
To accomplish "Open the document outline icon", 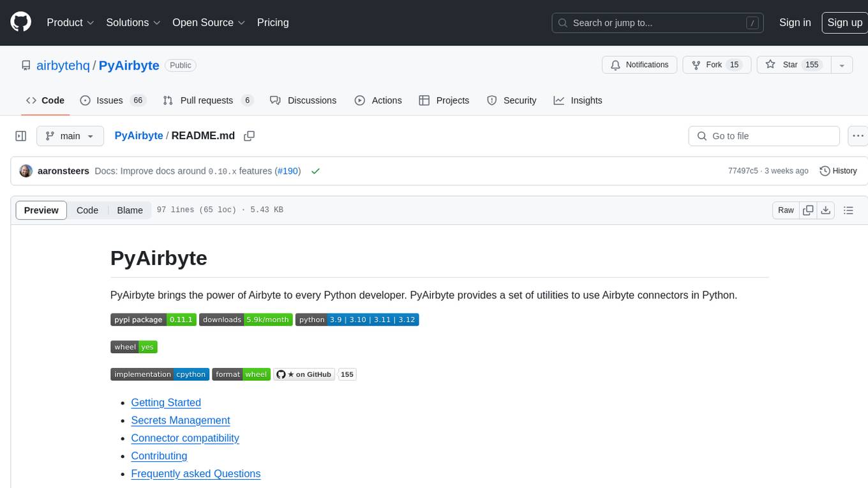I will tap(848, 210).
